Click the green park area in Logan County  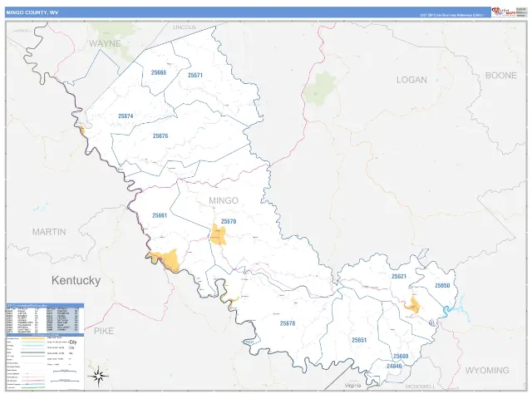320,88
